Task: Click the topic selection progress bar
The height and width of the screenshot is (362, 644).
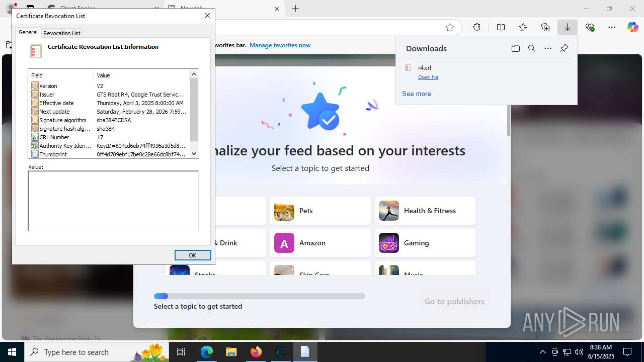Action: coord(260,296)
